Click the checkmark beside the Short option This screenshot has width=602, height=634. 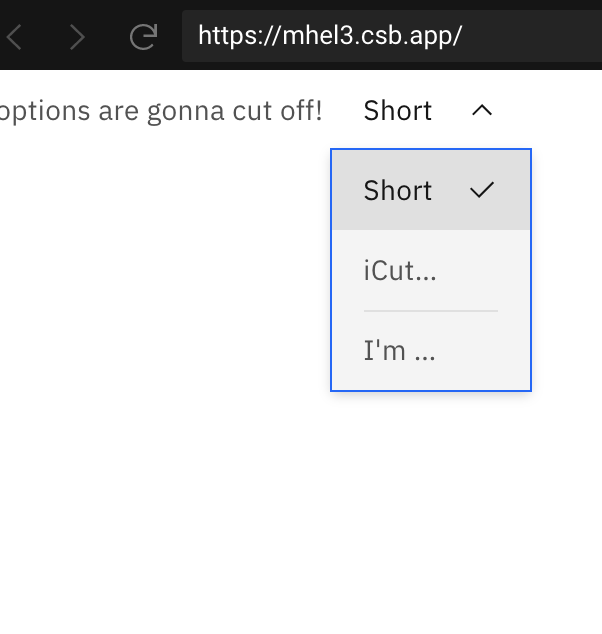[x=482, y=190]
